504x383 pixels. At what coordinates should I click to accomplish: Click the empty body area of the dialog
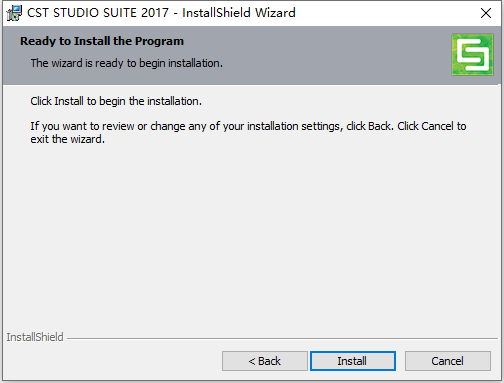point(252,233)
